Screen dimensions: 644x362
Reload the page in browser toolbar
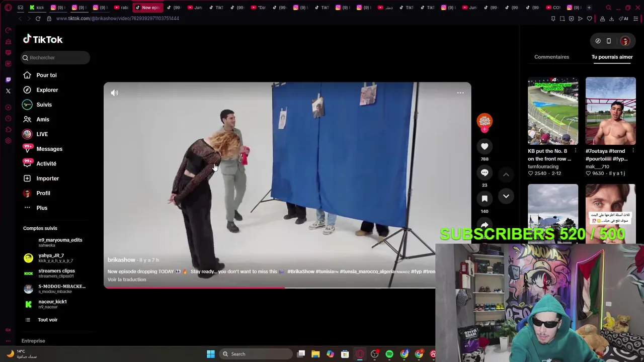click(x=38, y=19)
